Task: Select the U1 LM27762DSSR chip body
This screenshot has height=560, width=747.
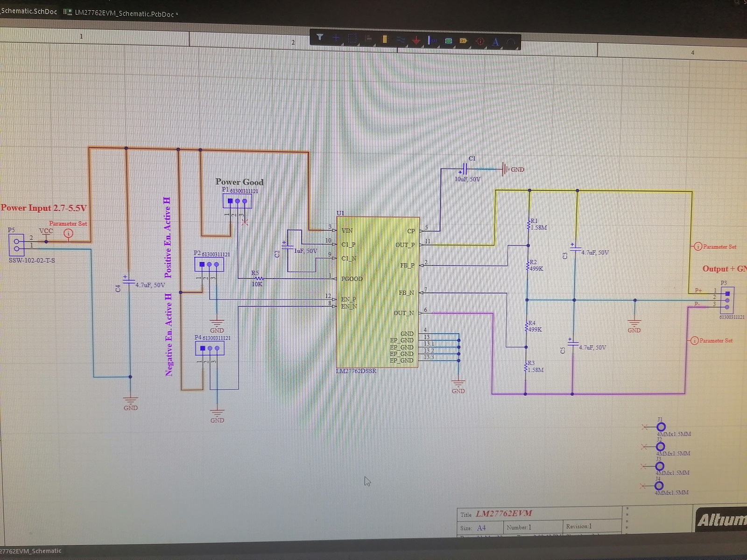Action: [x=377, y=293]
